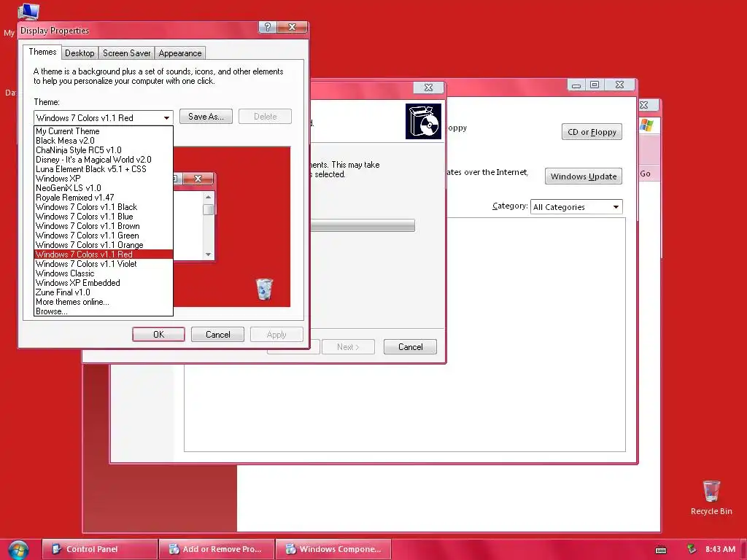Image resolution: width=747 pixels, height=560 pixels.
Task: Select Black Mesa v2.0 theme
Action: [104, 141]
